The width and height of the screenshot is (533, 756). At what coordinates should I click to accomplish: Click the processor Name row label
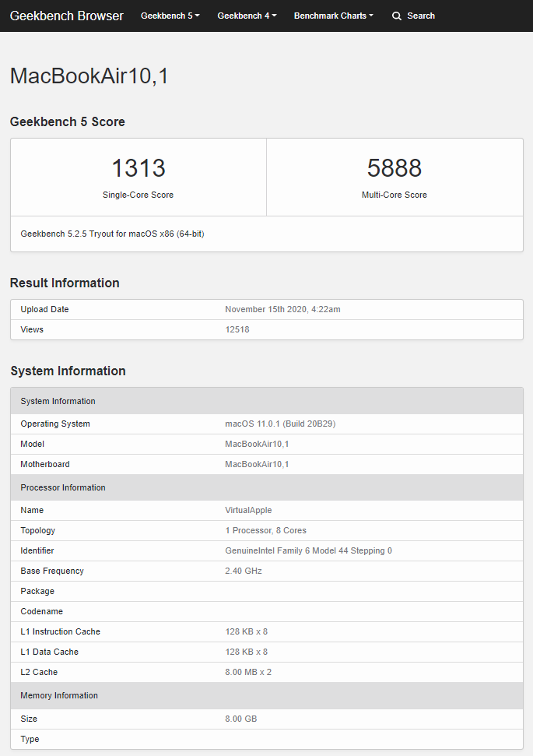[x=32, y=510]
